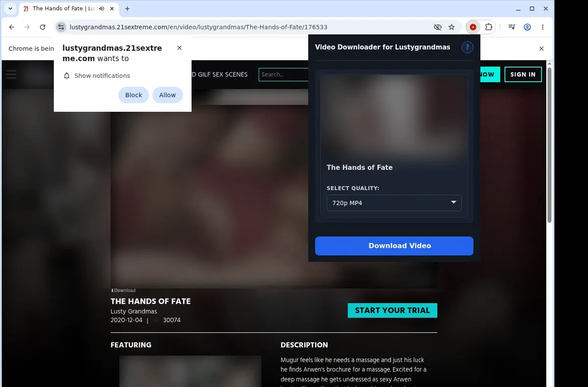Click START YOUR TRIAL button
This screenshot has width=588, height=387.
(392, 311)
